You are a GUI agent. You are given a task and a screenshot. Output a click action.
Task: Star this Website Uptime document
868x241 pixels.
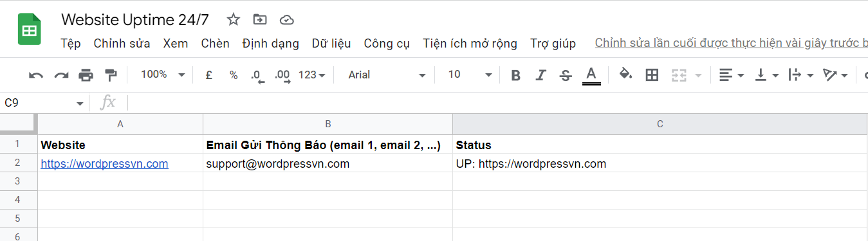[233, 20]
